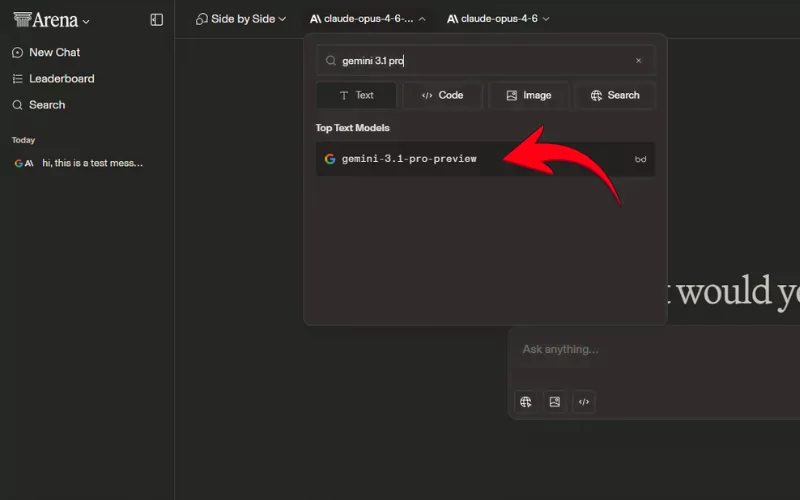Click the code icon below the prompt
Viewport: 800px width, 500px height.
[584, 402]
